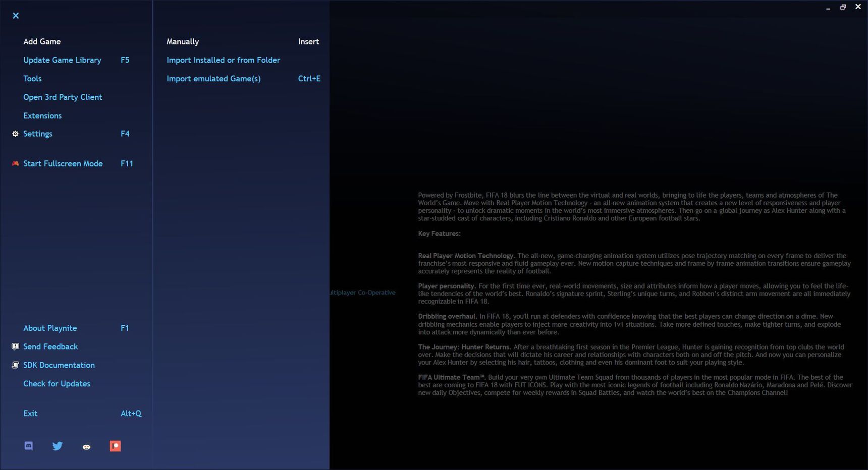Viewport: 868px width, 470px height.
Task: Close the main menu with the X icon
Action: 16,16
